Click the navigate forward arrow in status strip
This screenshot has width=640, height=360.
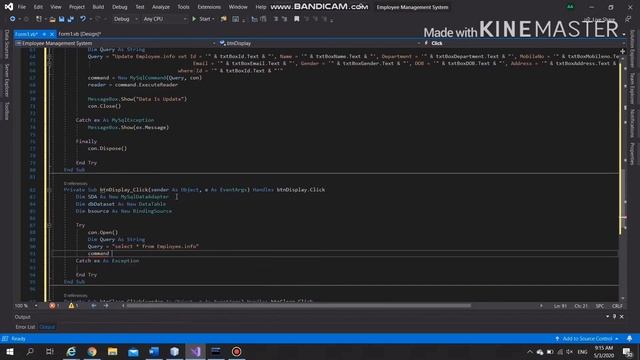[x=106, y=306]
